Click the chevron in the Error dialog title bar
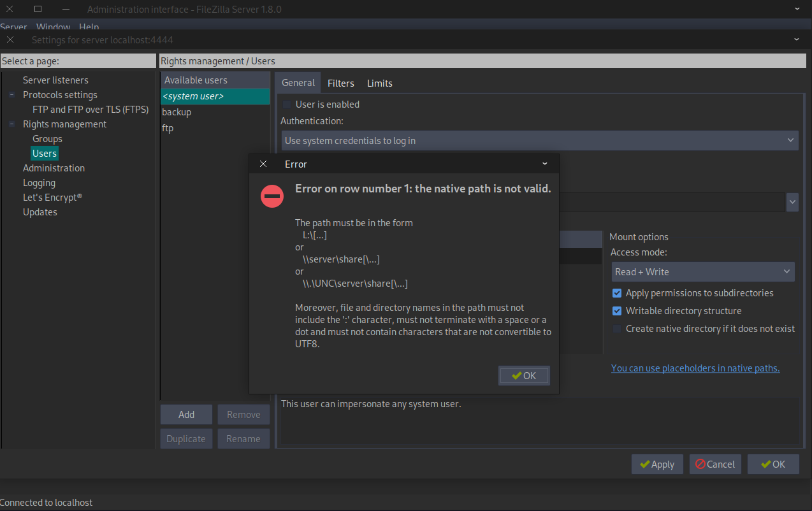Screen dimensions: 812x511 (544, 164)
